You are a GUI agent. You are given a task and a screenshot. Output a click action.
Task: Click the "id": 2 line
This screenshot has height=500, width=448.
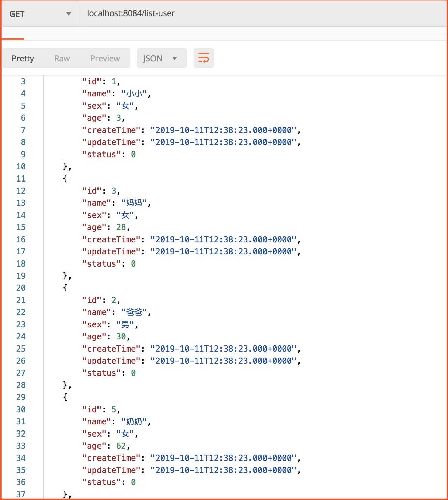coord(101,300)
